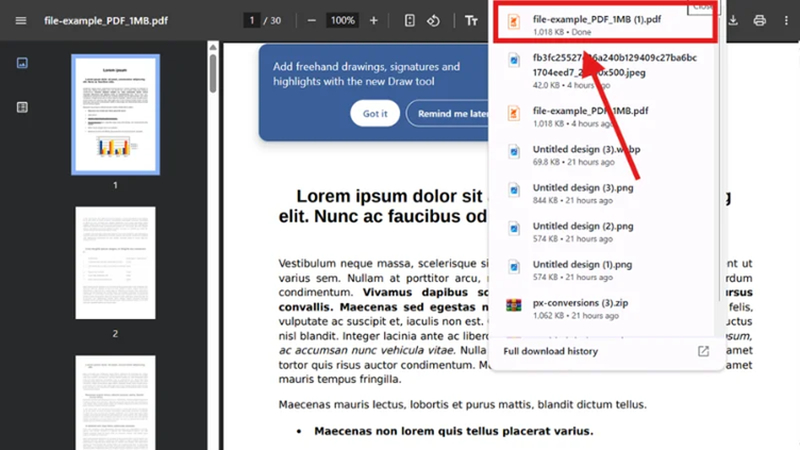
Task: Open full download history in new tab icon
Action: (x=703, y=351)
